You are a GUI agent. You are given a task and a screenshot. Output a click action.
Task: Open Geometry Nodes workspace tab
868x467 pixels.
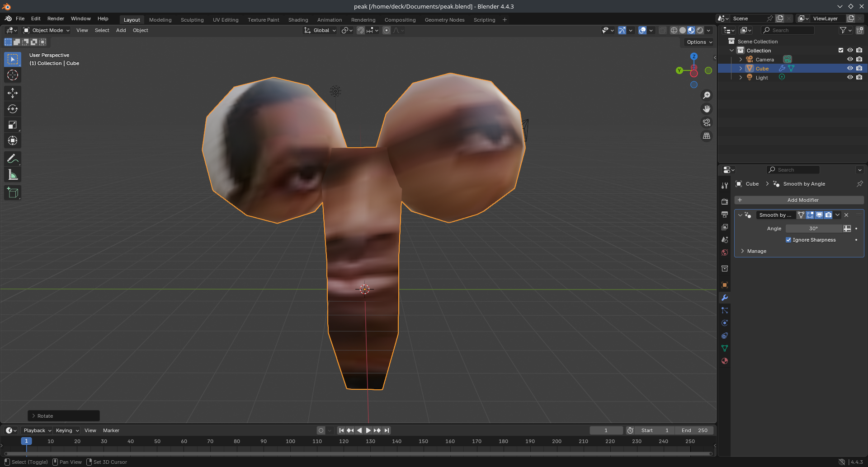tap(444, 20)
